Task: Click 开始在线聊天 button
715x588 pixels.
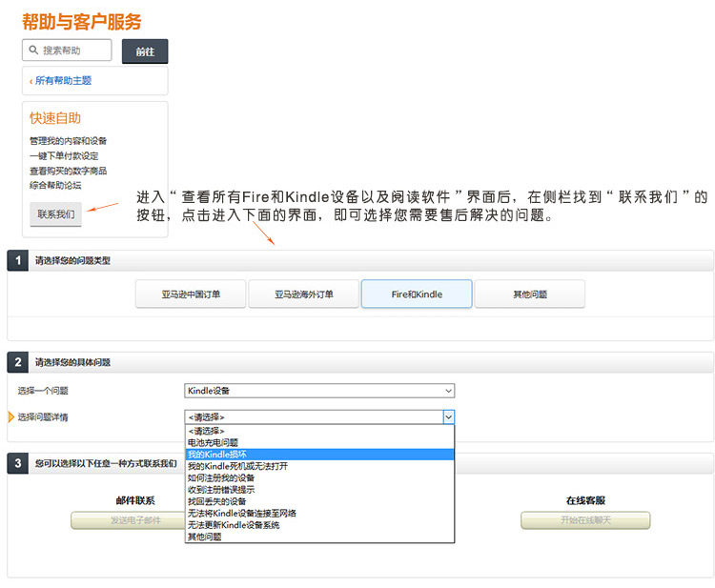Action: [x=585, y=520]
